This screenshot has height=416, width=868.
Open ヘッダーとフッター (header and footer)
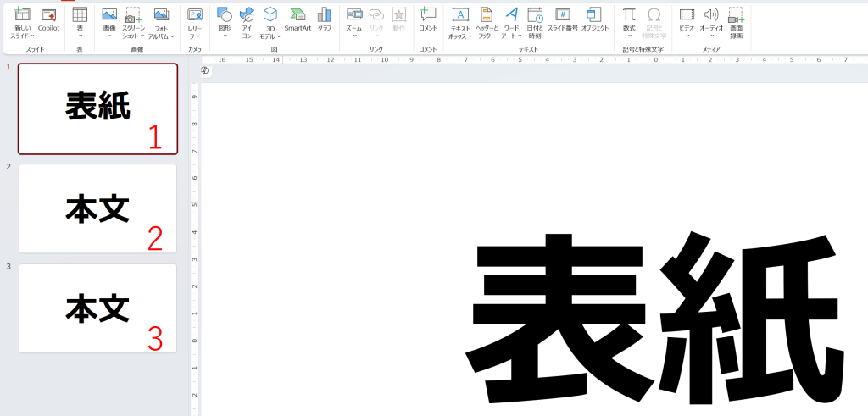coord(486,19)
